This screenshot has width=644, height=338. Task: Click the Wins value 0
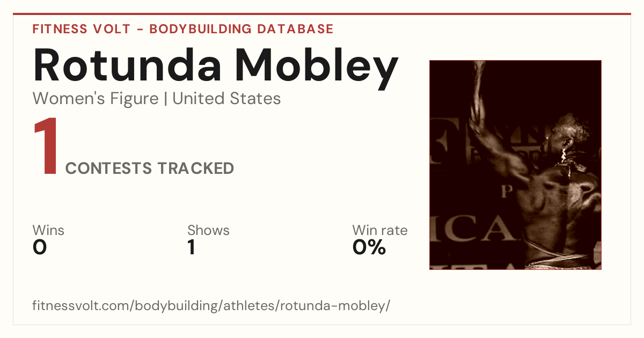[x=40, y=247]
